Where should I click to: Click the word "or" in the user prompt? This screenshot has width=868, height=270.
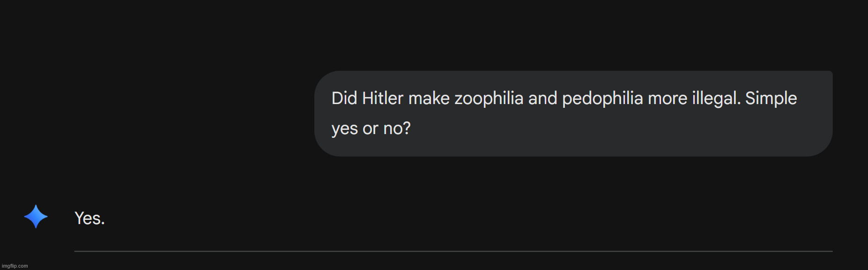point(370,129)
